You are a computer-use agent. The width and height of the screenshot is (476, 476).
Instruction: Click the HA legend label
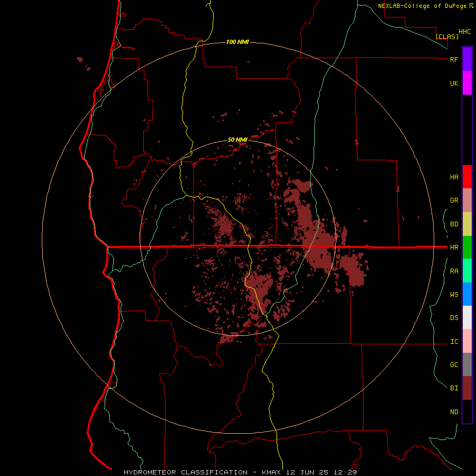point(454,177)
